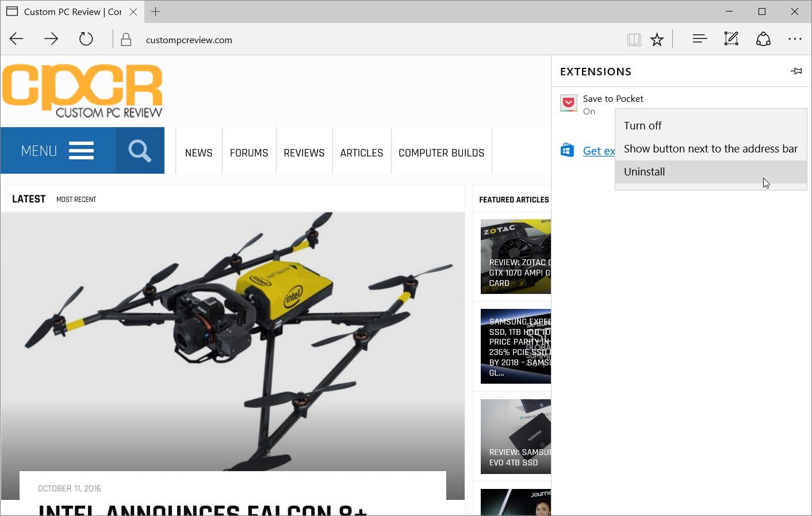Screen dimensions: 812x516
Task: Click the OCTOBER 11, 2016 date
Action: [69, 488]
